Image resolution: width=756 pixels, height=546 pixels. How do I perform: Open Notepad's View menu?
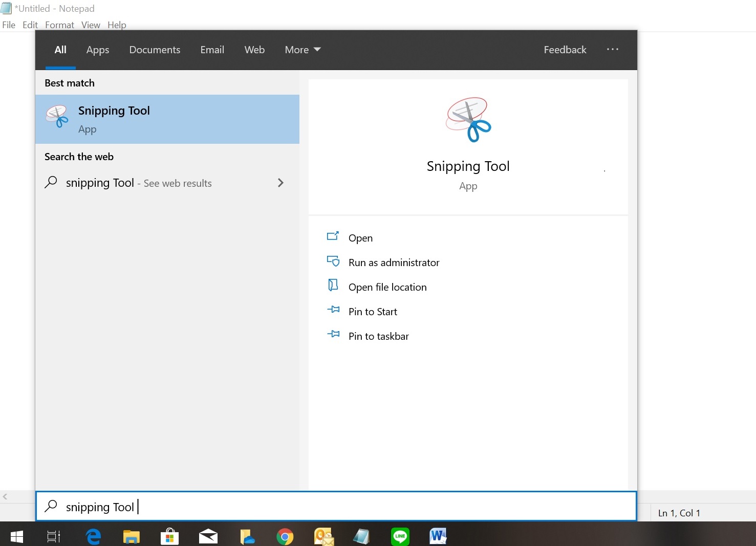[x=91, y=25]
